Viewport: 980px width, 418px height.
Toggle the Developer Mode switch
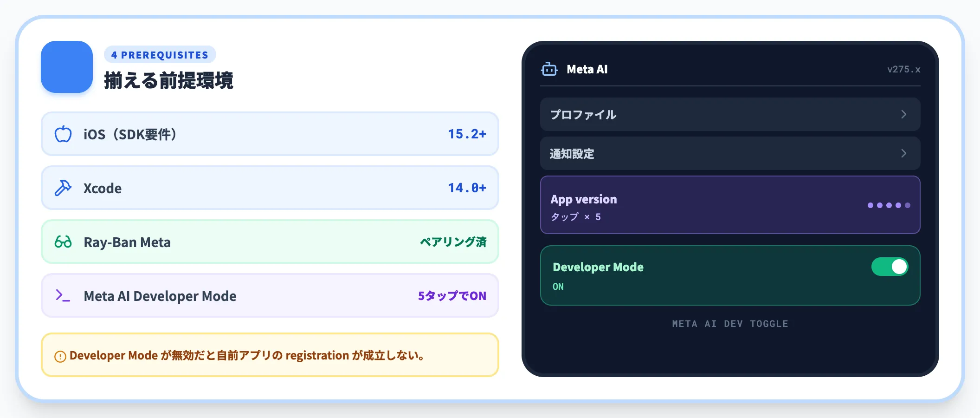(x=890, y=267)
